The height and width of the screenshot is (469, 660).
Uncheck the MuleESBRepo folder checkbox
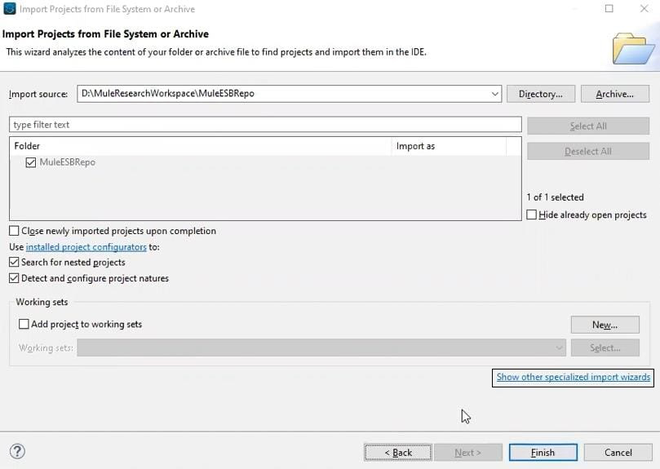(31, 162)
